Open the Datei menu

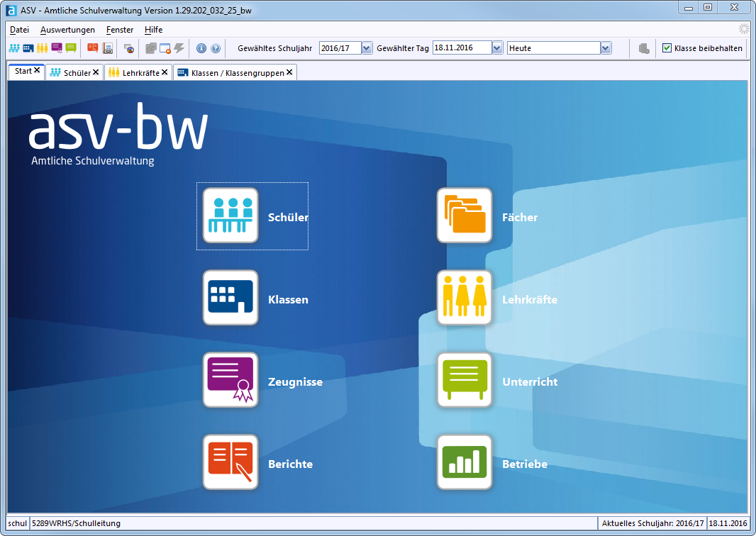click(20, 30)
